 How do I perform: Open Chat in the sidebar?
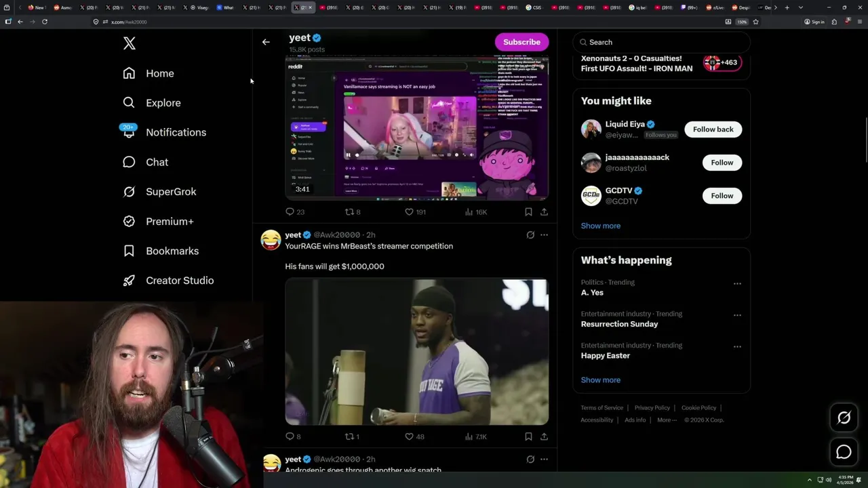pyautogui.click(x=145, y=162)
